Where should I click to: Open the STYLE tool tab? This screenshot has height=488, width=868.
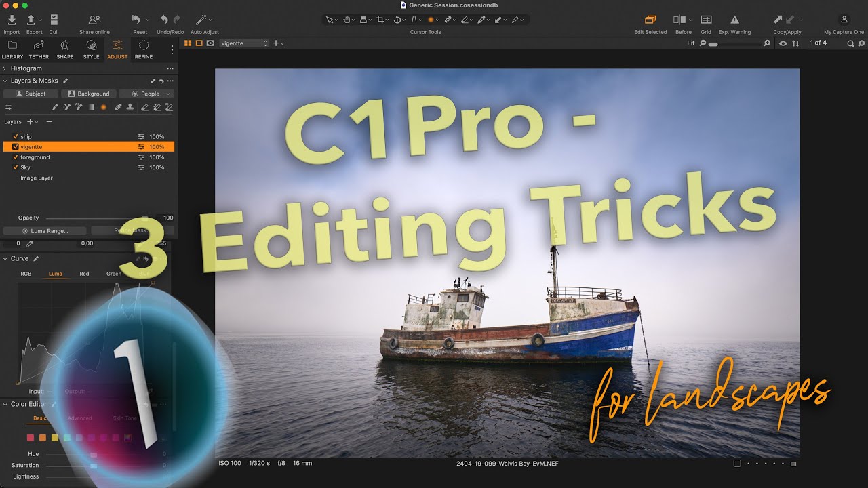pos(91,49)
